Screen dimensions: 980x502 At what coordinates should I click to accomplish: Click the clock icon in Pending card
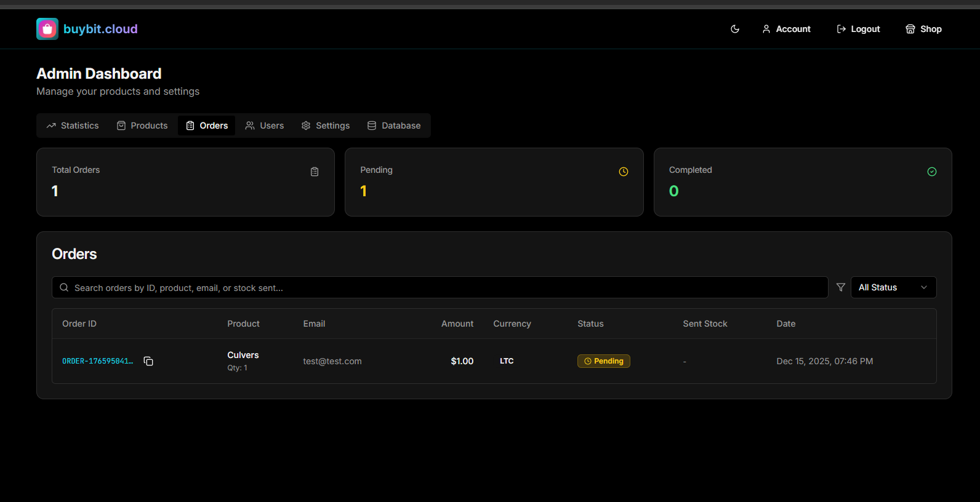click(623, 172)
